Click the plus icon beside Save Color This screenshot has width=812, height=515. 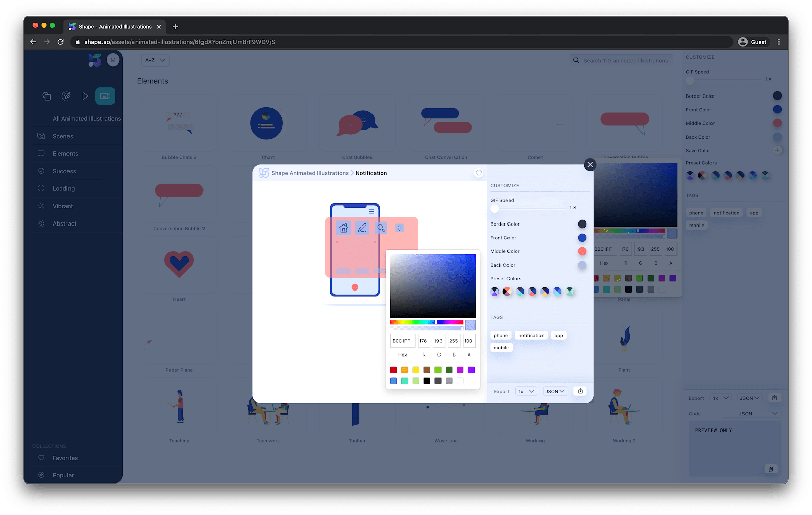coord(777,150)
